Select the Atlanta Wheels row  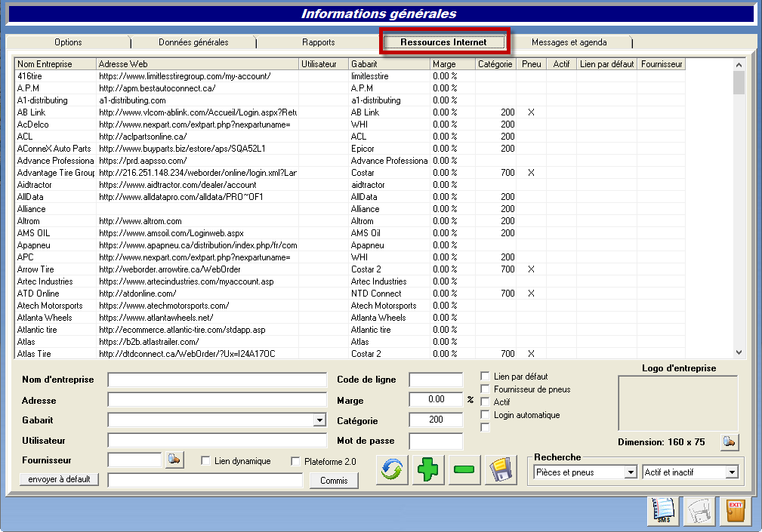(x=350, y=318)
